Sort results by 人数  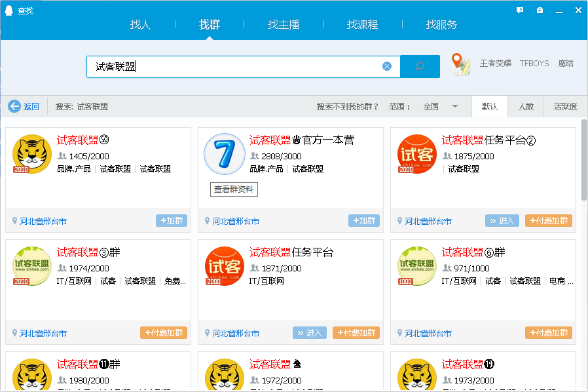pos(526,106)
